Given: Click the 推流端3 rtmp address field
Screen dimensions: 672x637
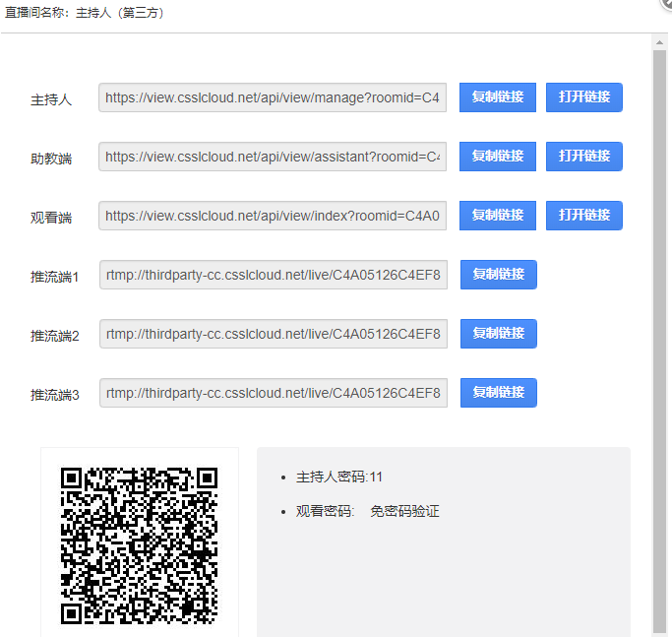Looking at the screenshot, I should [274, 393].
